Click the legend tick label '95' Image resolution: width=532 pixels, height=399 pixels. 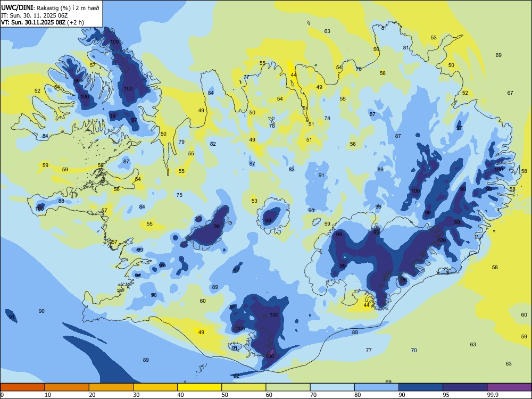(446, 395)
